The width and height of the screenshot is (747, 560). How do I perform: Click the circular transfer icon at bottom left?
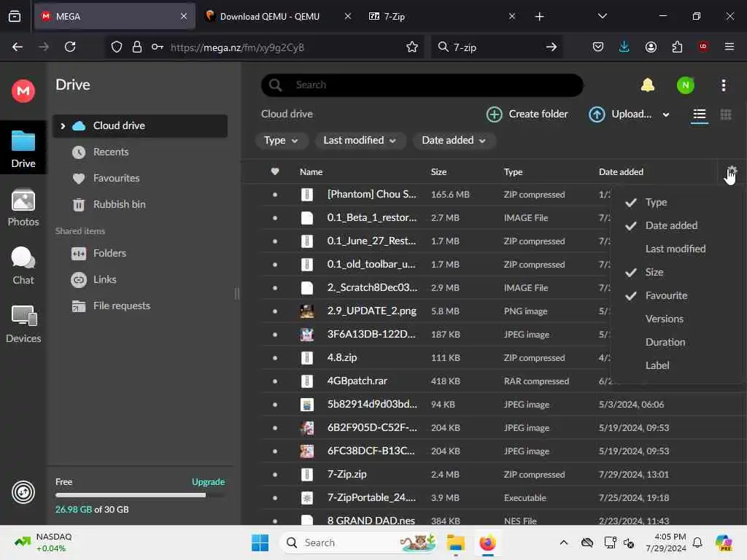point(23,491)
